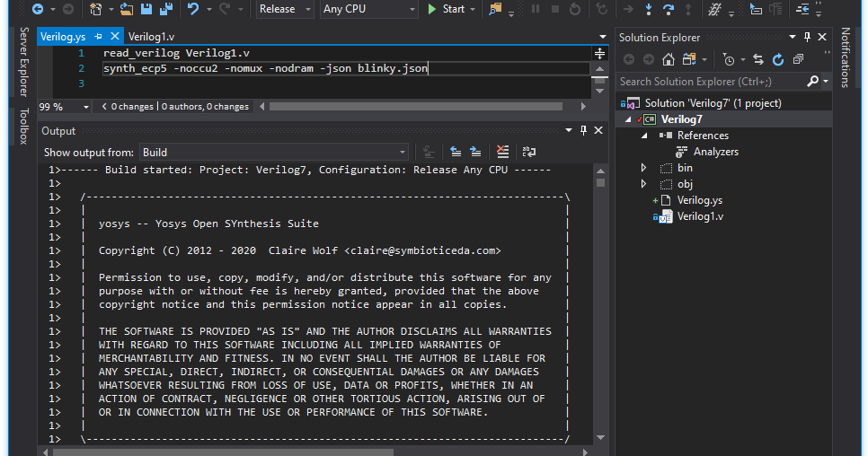This screenshot has width=868, height=456.
Task: Click Go to Next Message in Output
Action: [x=475, y=152]
